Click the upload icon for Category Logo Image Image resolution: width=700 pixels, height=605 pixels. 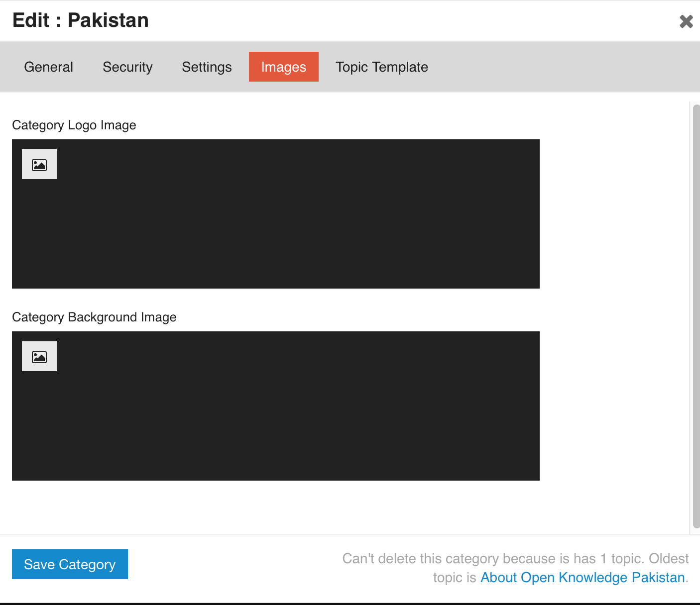(39, 164)
